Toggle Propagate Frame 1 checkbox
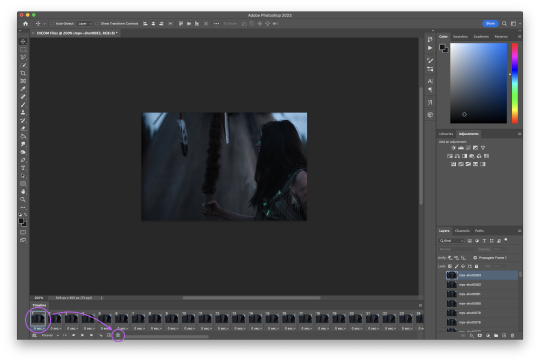 (475, 258)
